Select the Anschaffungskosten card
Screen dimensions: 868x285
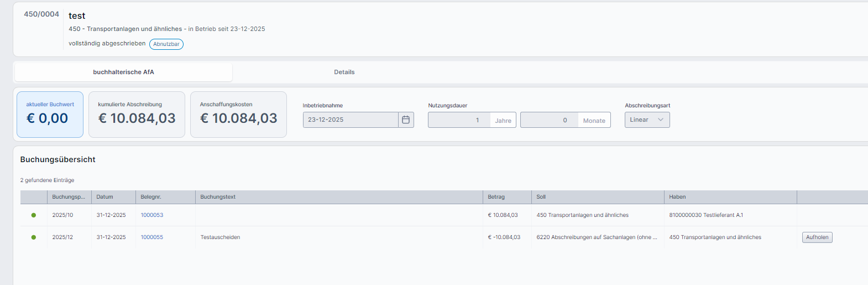point(238,115)
